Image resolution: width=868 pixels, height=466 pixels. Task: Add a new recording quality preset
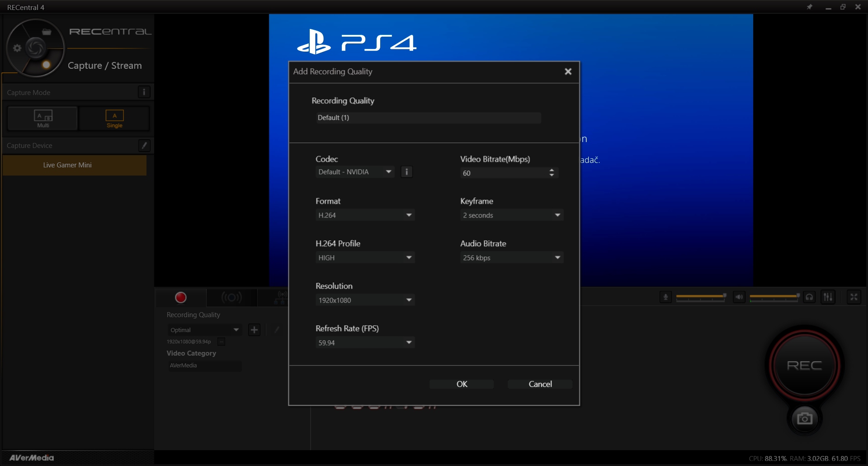click(254, 330)
